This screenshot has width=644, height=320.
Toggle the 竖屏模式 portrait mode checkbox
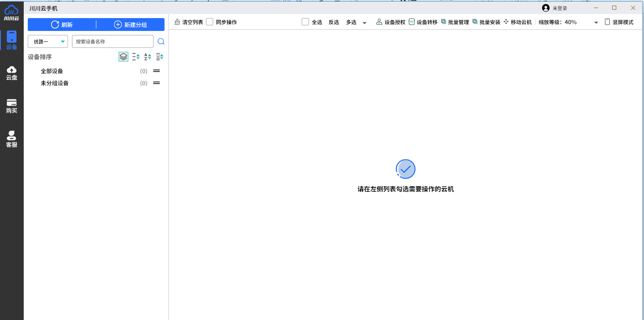[x=607, y=22]
